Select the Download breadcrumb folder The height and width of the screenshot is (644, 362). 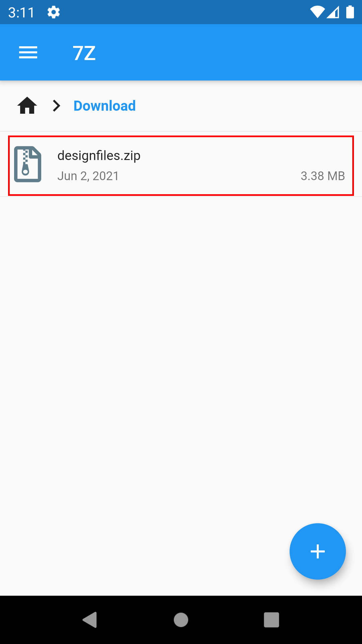105,106
